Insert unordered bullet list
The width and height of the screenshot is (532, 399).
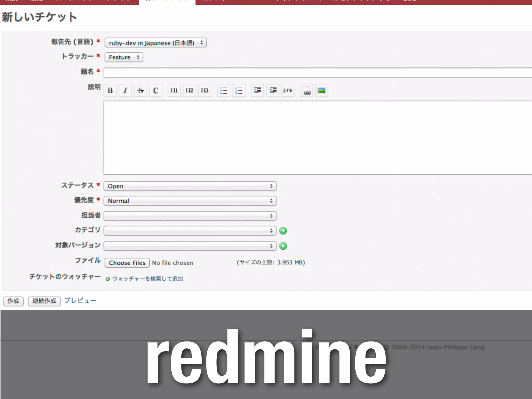224,90
